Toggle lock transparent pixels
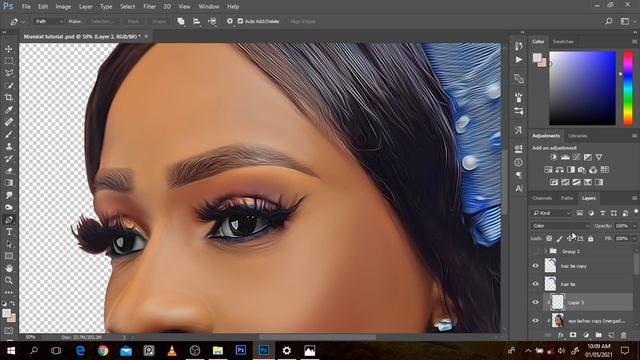Image resolution: width=640 pixels, height=360 pixels. tap(549, 238)
